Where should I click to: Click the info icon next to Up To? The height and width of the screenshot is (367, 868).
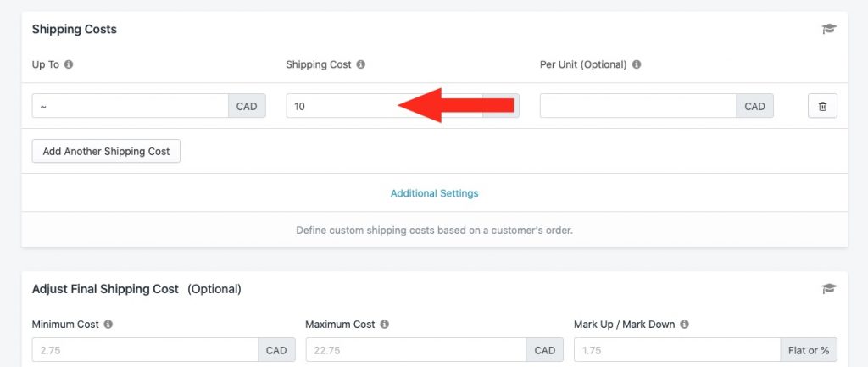tap(69, 64)
